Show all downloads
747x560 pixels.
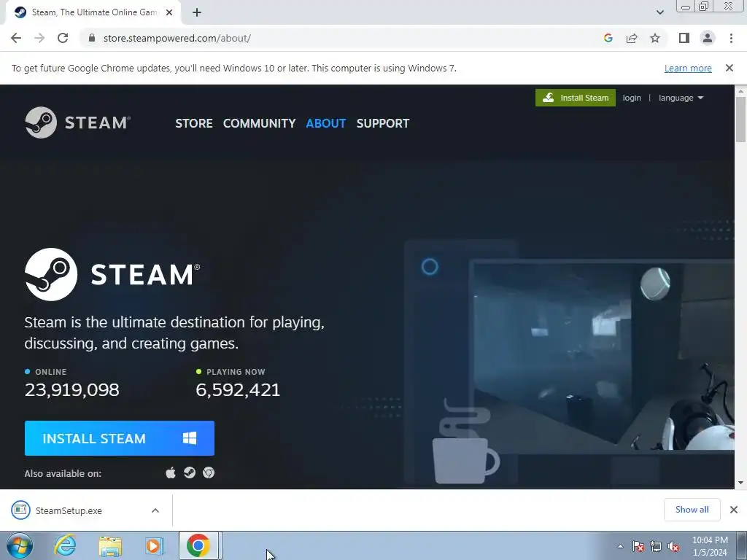pos(692,510)
